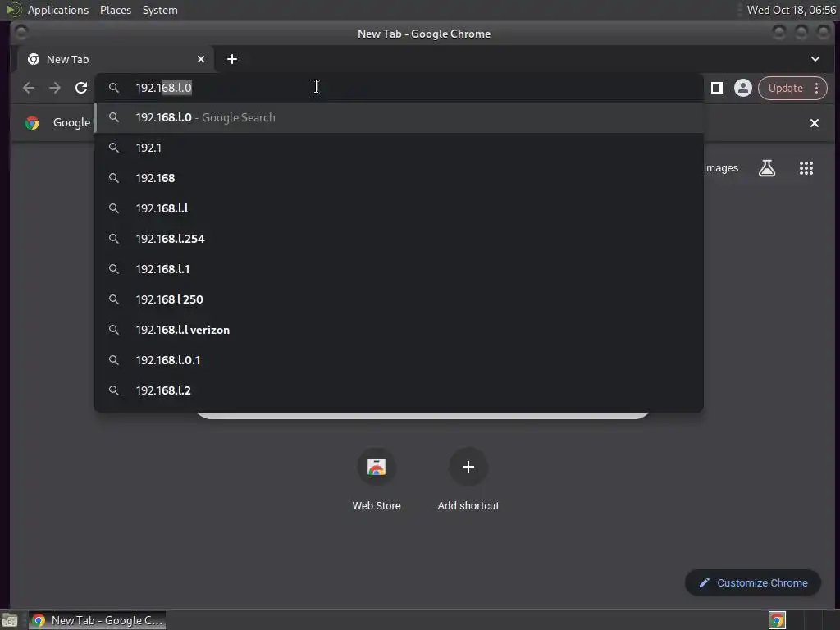Open the profile avatar icon

coord(742,88)
